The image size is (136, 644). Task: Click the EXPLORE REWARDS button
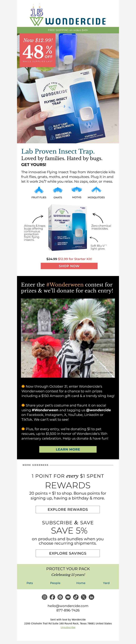pyautogui.click(x=68, y=509)
